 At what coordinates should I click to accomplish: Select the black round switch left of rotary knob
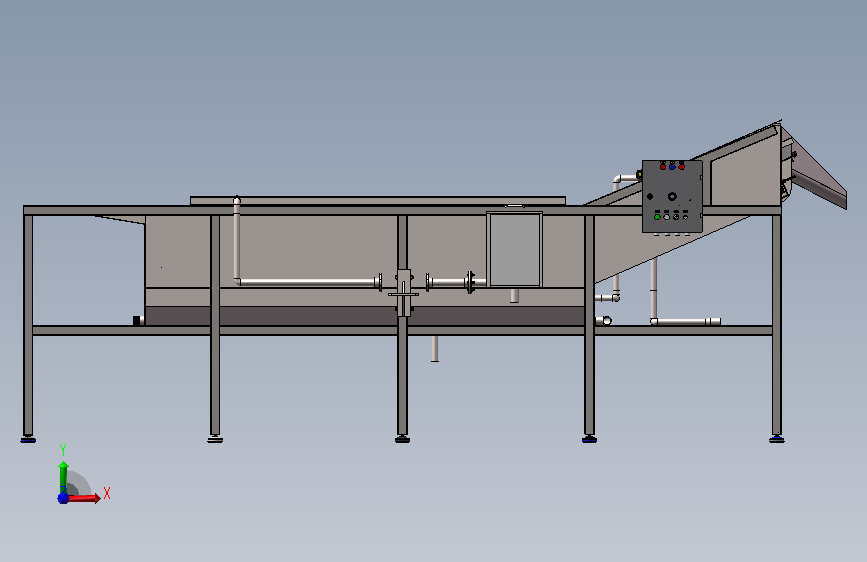click(x=650, y=196)
